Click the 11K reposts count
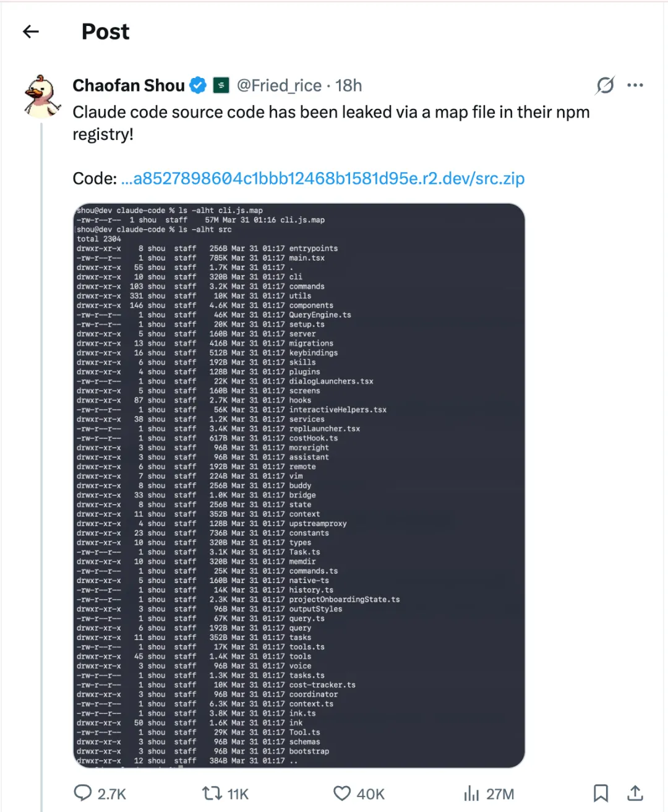The image size is (668, 812). click(x=238, y=794)
